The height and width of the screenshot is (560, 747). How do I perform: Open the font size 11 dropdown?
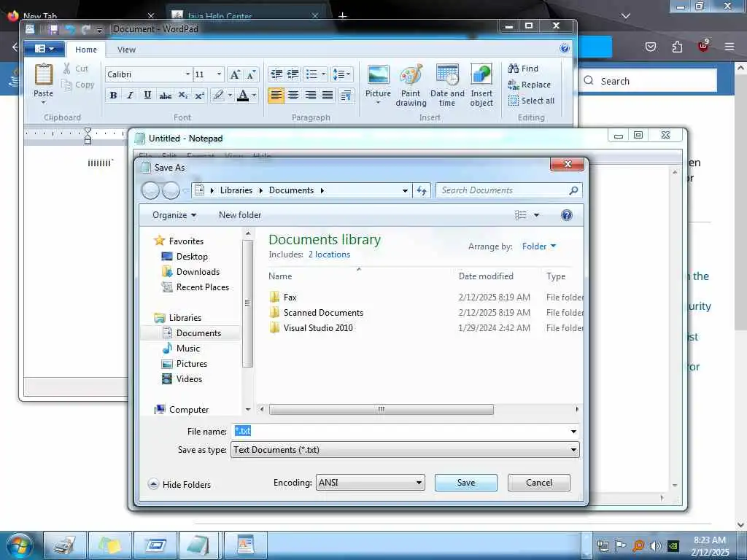click(219, 74)
